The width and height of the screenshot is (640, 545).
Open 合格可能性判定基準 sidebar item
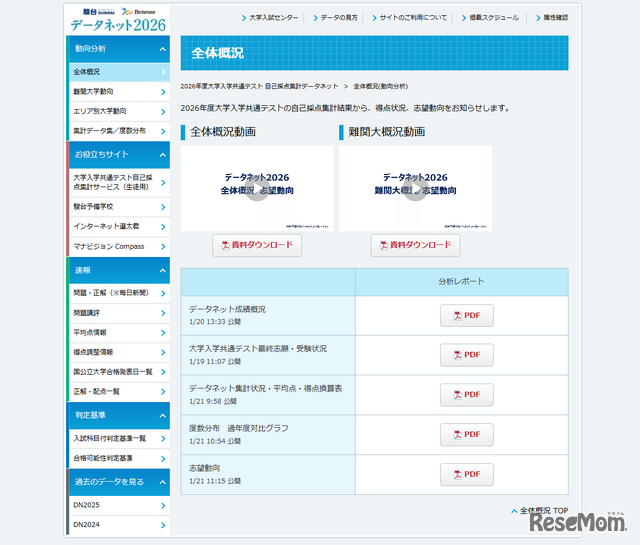(x=119, y=458)
